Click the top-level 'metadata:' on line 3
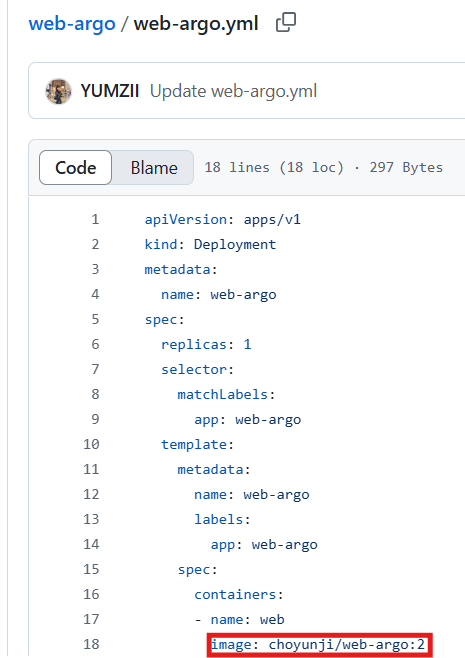465x658 pixels. click(x=181, y=269)
